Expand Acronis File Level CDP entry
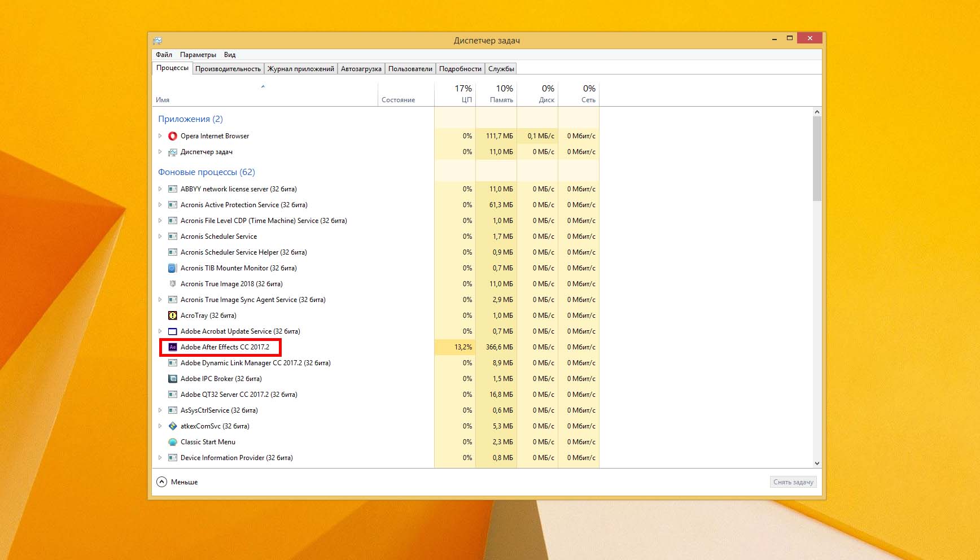 pyautogui.click(x=160, y=221)
